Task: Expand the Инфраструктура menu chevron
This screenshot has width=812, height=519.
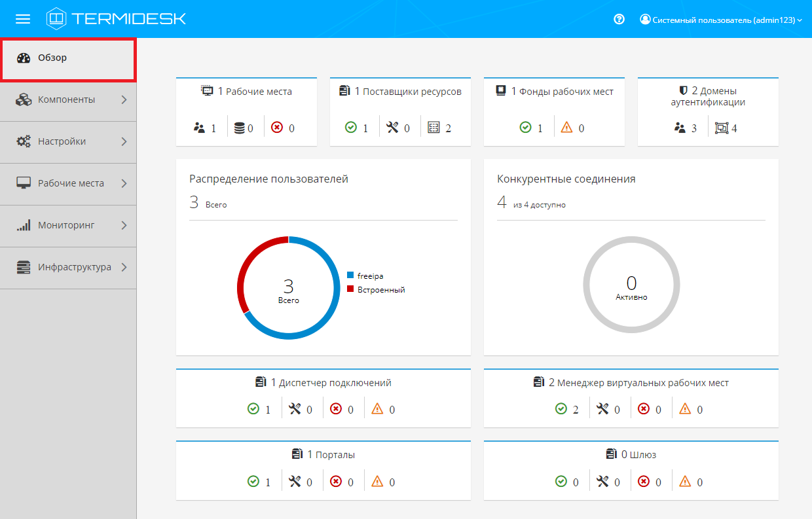Action: (124, 267)
